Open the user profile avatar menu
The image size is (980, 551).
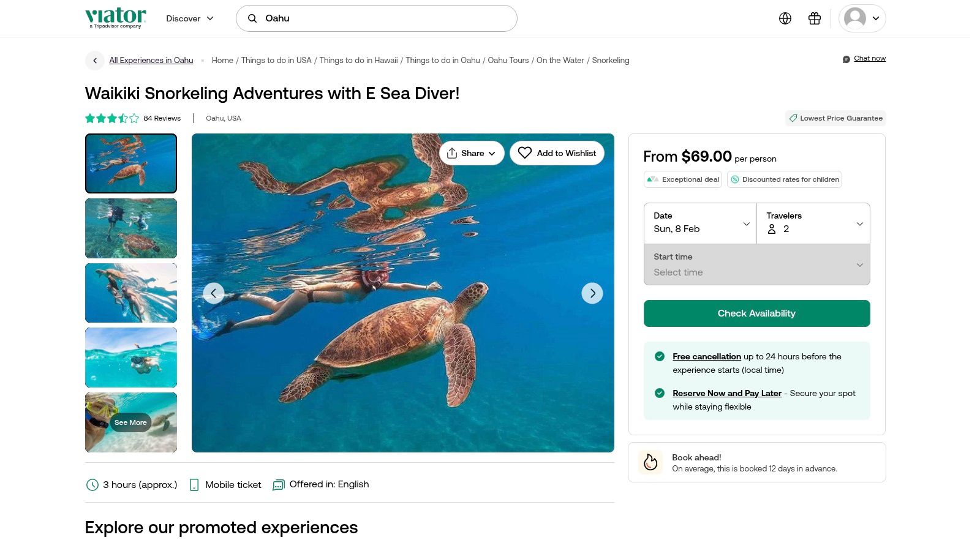click(x=862, y=18)
